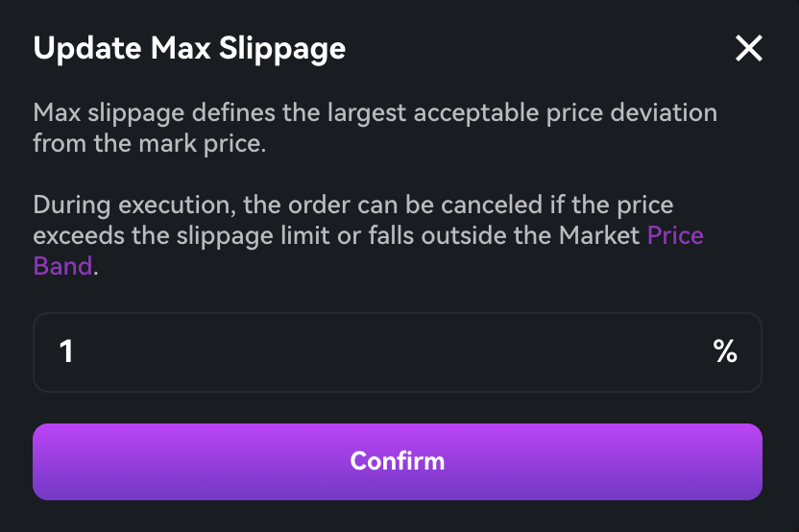This screenshot has height=532, width=799.
Task: Confirm the 1% slippage setting
Action: coord(398,461)
